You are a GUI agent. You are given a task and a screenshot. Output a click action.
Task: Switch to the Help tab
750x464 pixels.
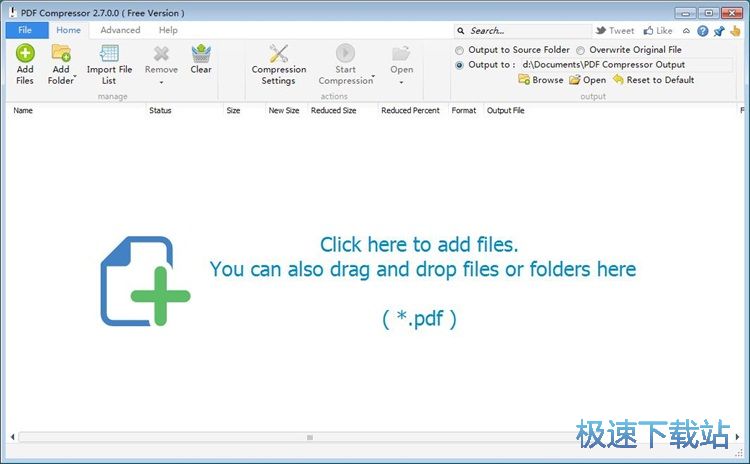click(x=168, y=30)
